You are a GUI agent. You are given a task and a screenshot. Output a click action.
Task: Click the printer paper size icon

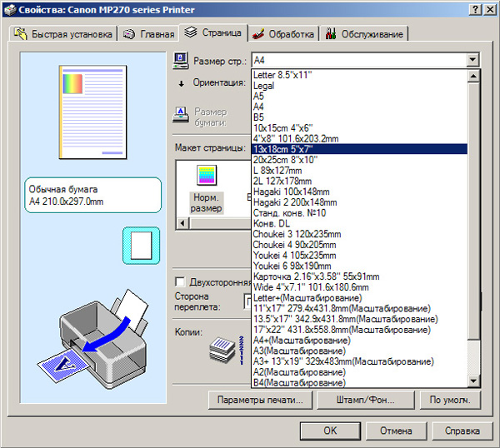click(181, 115)
